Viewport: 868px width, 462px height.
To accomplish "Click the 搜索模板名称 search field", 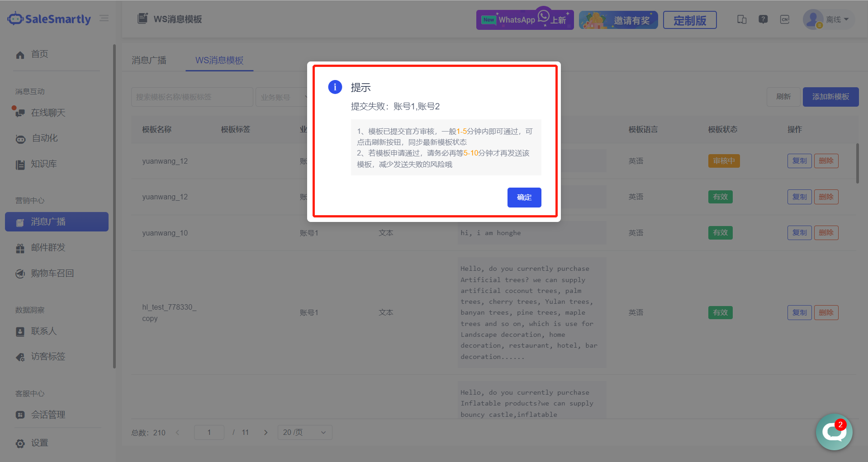I will 192,97.
